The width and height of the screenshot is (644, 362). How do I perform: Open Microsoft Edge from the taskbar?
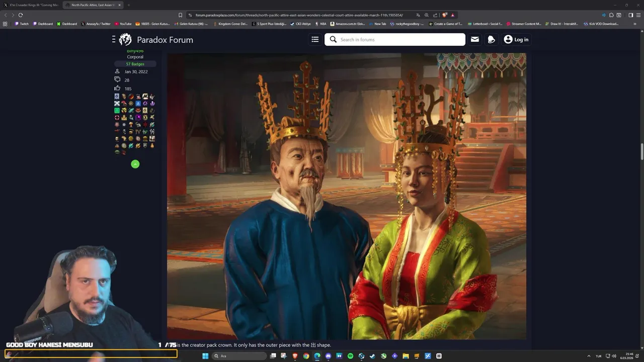coord(317,356)
